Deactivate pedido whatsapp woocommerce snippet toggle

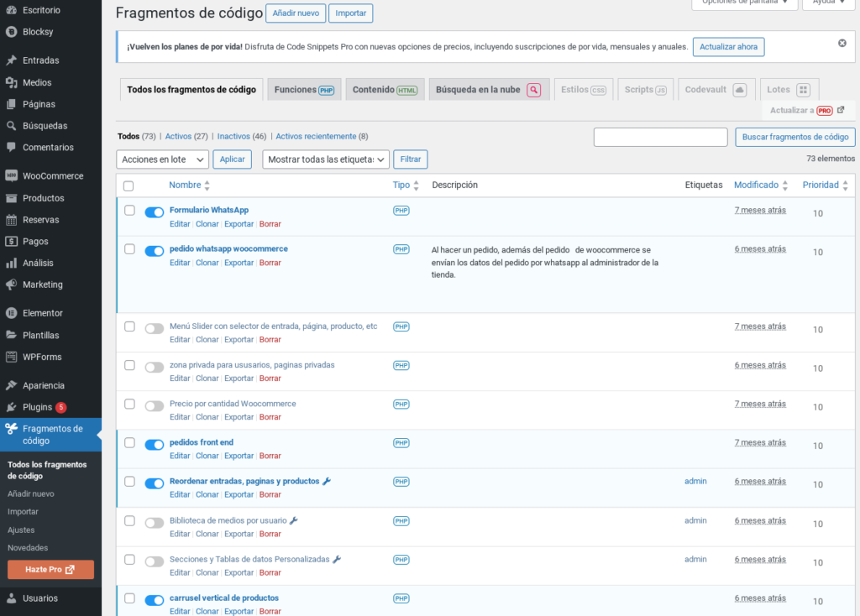click(x=155, y=251)
